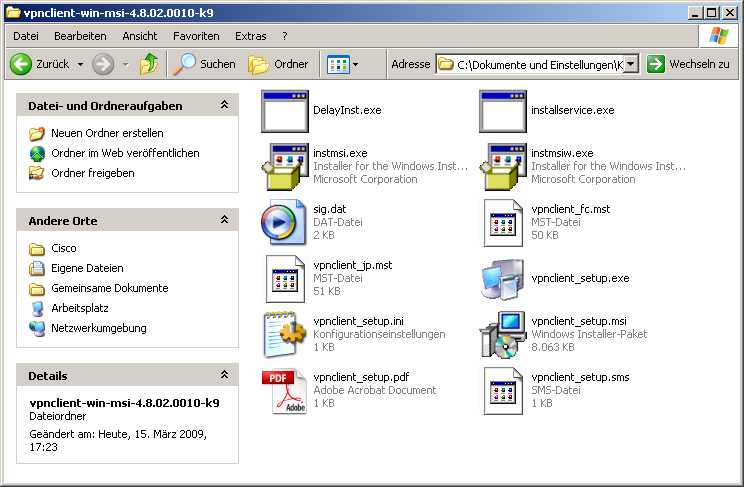Click the vpnclient_jp.mst file name
The image size is (744, 487).
353,265
